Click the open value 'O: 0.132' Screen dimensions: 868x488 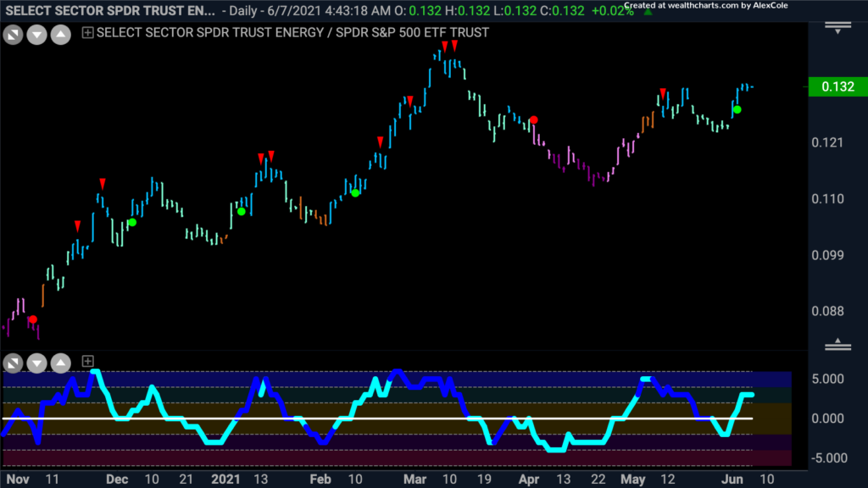pos(417,10)
